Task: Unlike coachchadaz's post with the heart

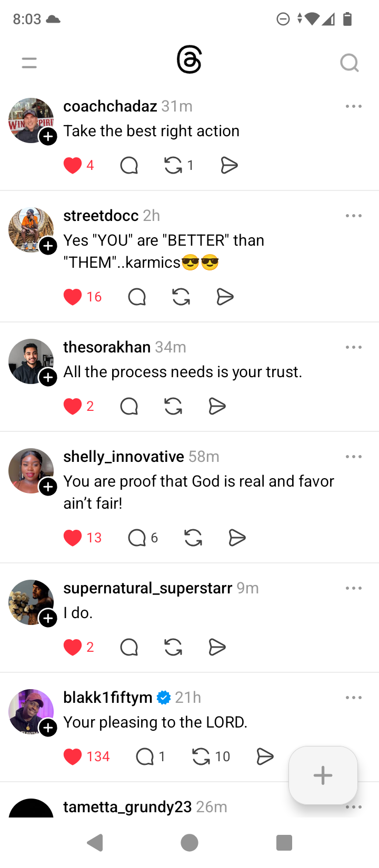Action: pyautogui.click(x=73, y=166)
